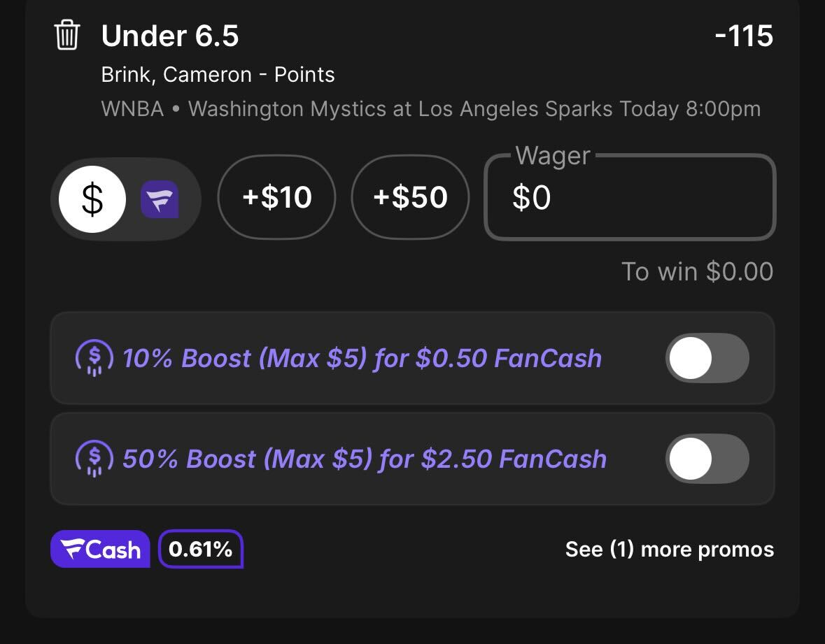This screenshot has height=644, width=825.
Task: Enable the 50% Boost toggle
Action: 707,459
